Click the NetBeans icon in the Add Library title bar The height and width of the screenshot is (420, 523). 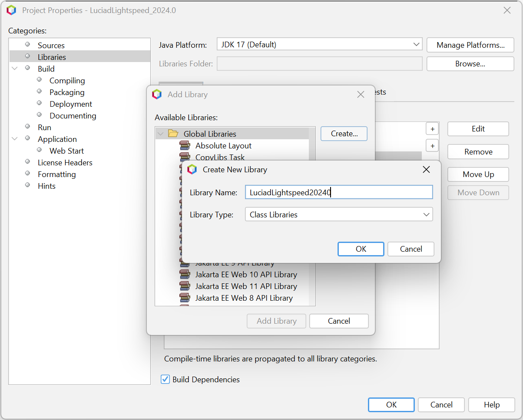(157, 95)
